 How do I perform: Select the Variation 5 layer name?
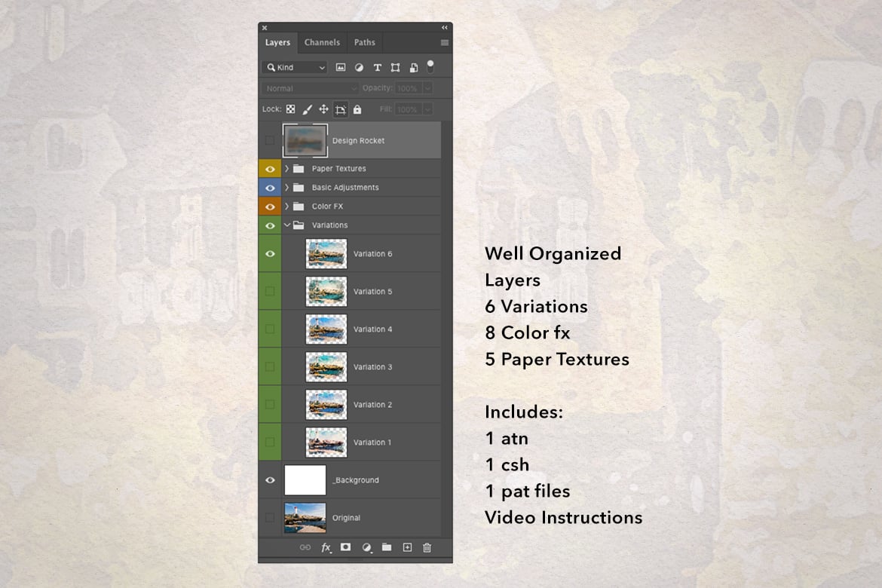372,292
